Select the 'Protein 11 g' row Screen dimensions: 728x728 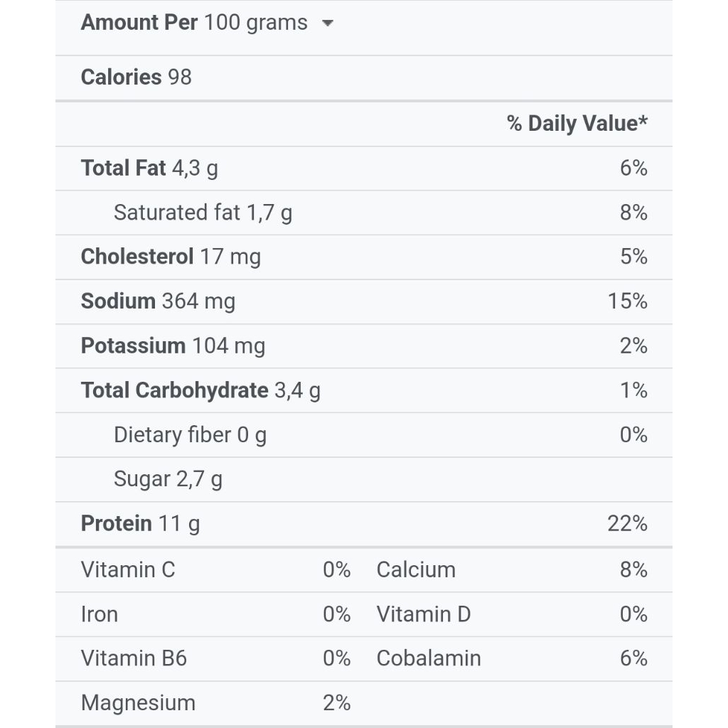pos(141,524)
